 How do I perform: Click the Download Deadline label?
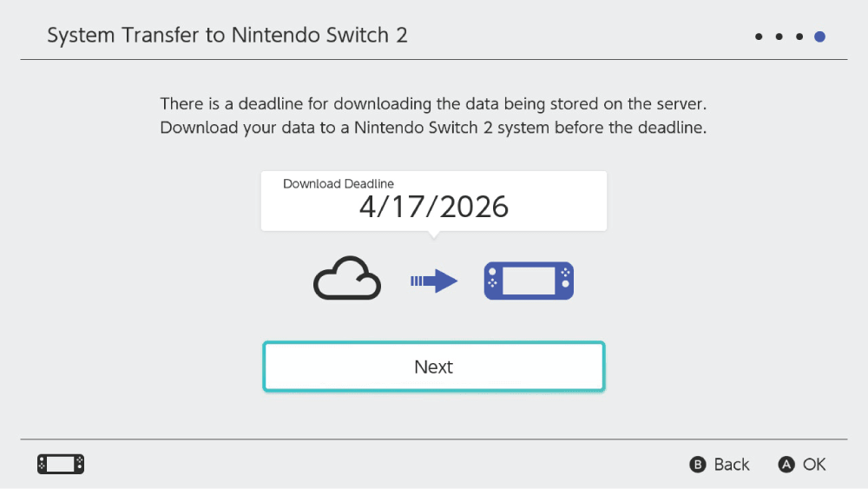coord(339,183)
